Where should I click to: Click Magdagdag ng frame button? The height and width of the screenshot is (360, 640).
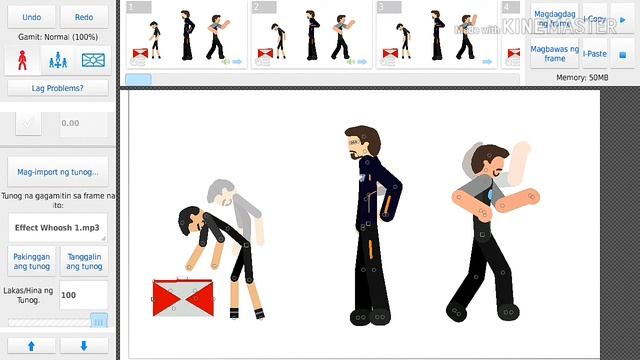[x=554, y=19]
